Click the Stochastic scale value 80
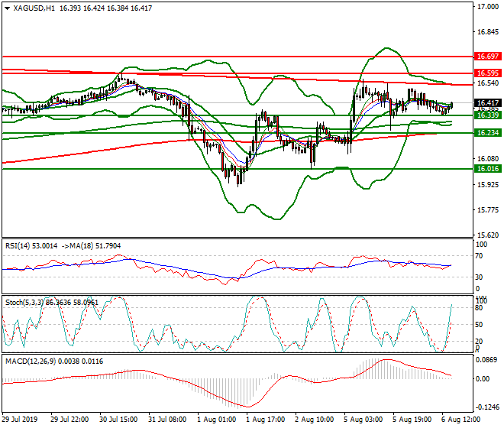504x428 pixels. coord(479,308)
